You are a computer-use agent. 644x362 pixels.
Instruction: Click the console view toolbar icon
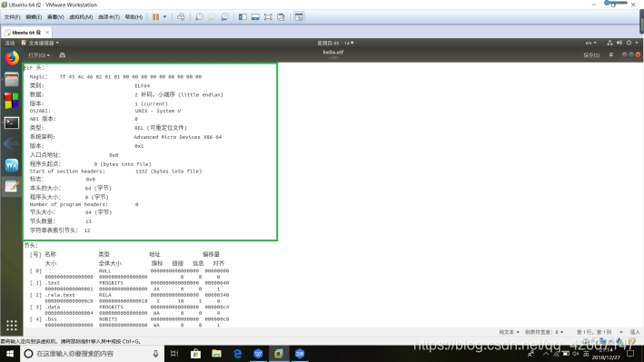pos(299,17)
